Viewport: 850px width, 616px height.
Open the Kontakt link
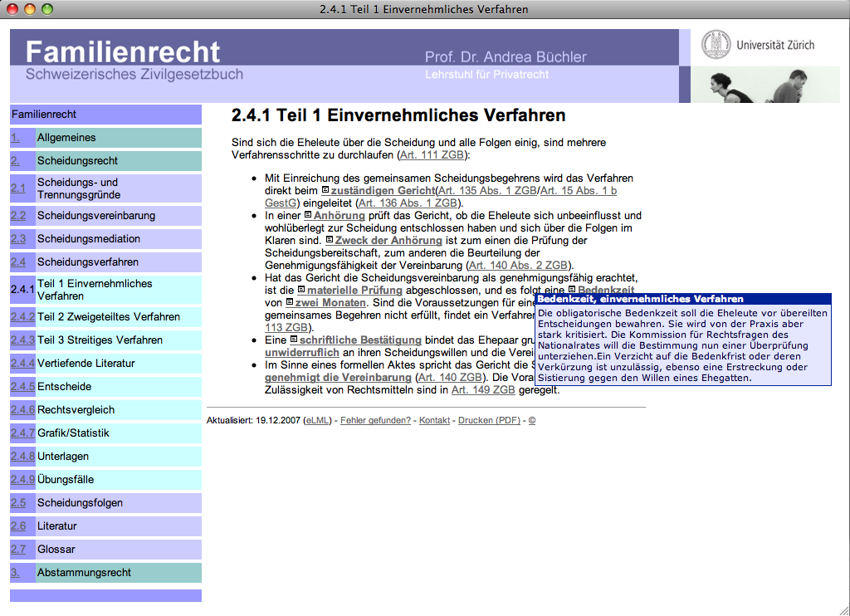(x=434, y=420)
